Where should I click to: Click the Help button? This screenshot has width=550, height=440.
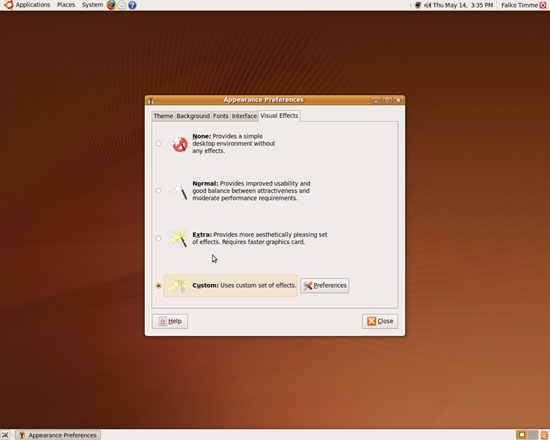pyautogui.click(x=170, y=321)
